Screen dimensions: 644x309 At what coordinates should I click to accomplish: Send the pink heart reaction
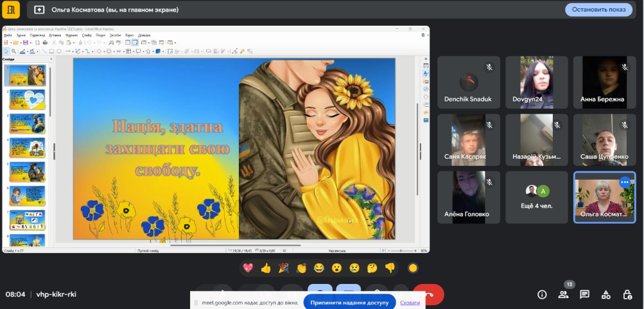(x=248, y=268)
